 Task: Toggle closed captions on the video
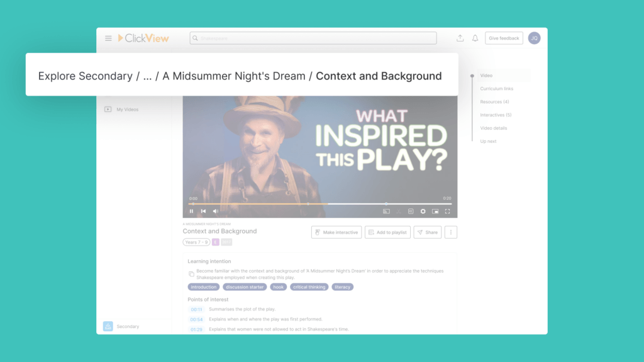point(411,212)
